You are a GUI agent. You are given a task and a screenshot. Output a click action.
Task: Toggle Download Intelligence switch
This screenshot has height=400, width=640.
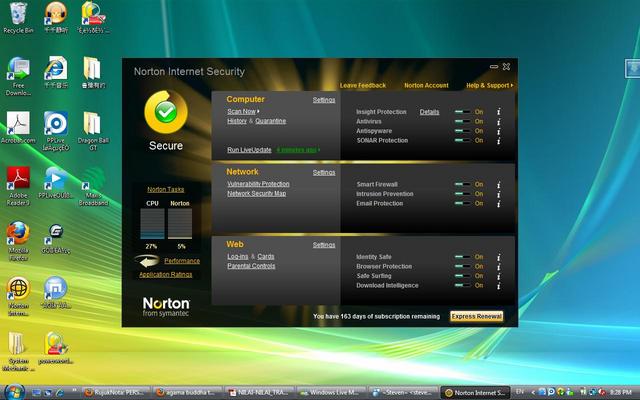click(x=462, y=286)
